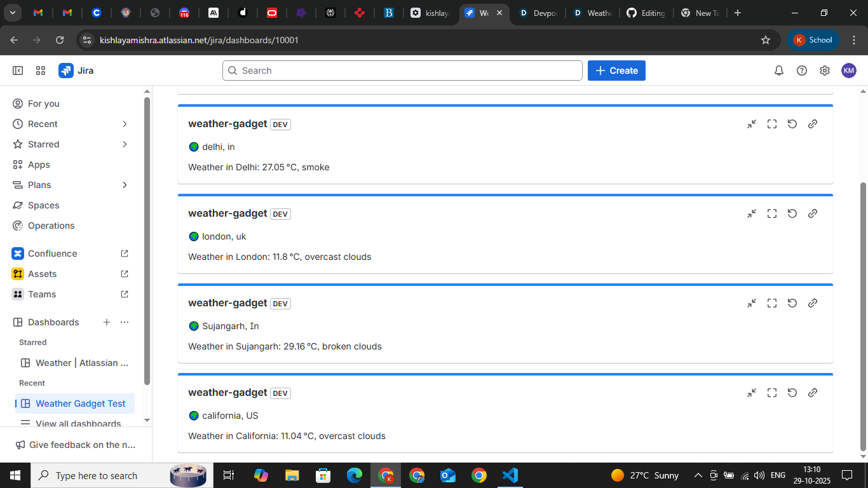Expand the Plans section chevron
The height and width of the screenshot is (488, 868).
125,185
